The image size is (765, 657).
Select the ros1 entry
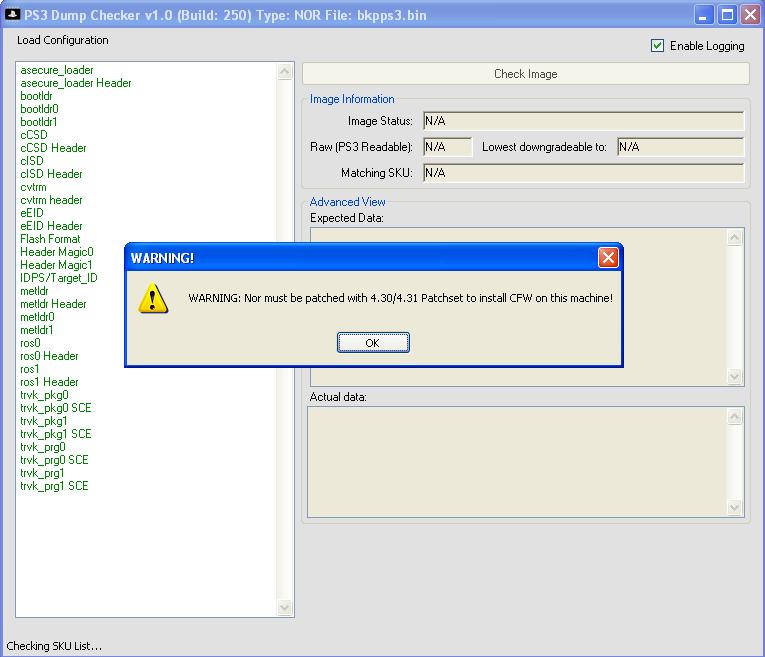tap(30, 369)
